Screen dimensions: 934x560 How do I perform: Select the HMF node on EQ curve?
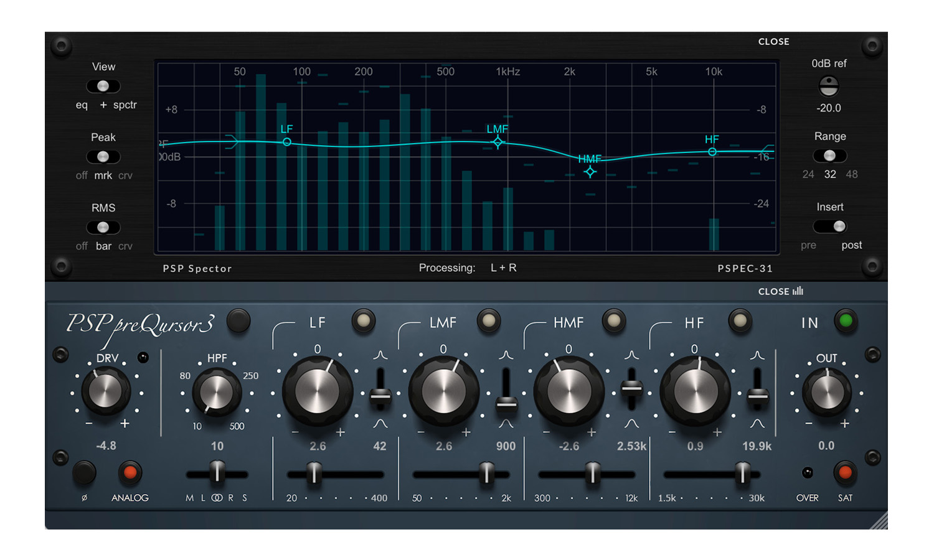(590, 172)
